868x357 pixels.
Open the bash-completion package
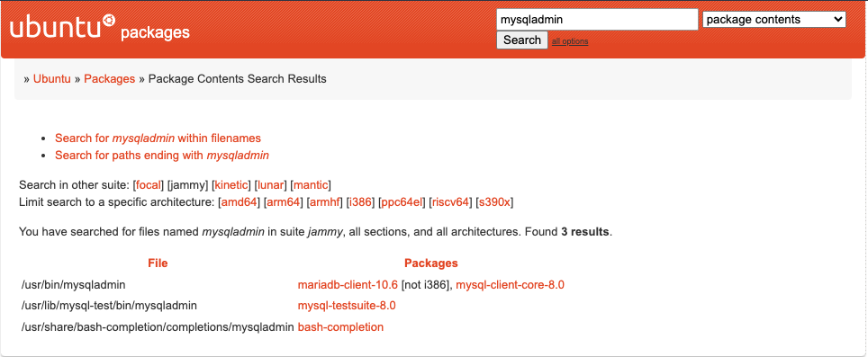tap(340, 327)
